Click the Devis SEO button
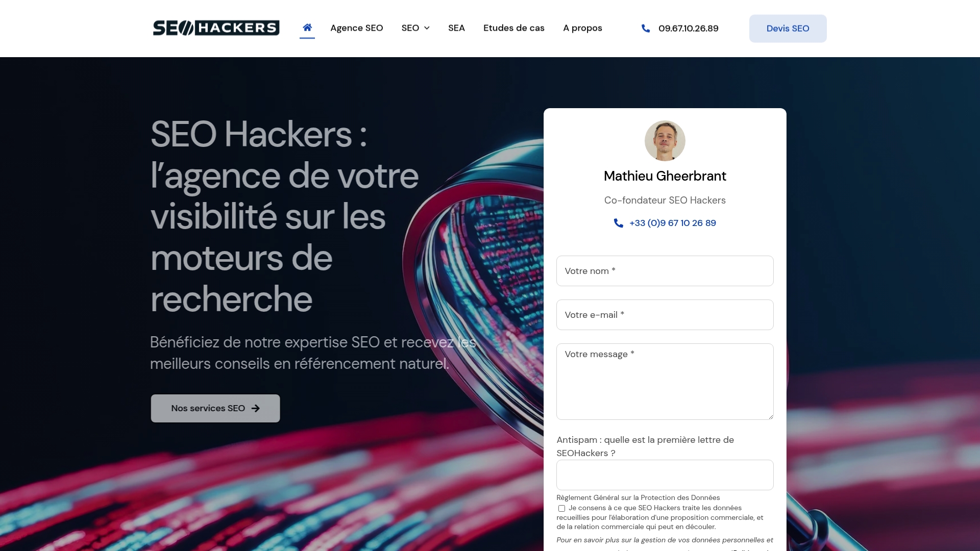Screen dimensions: 980x551 (788, 29)
